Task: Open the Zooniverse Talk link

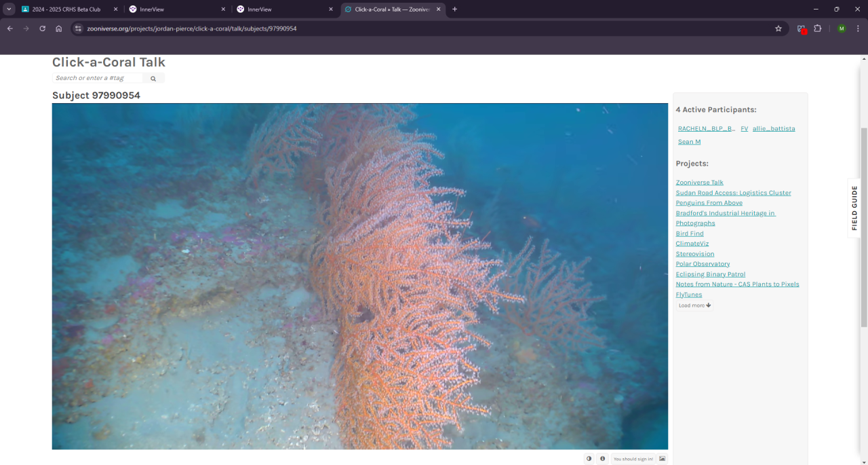Action: 699,183
